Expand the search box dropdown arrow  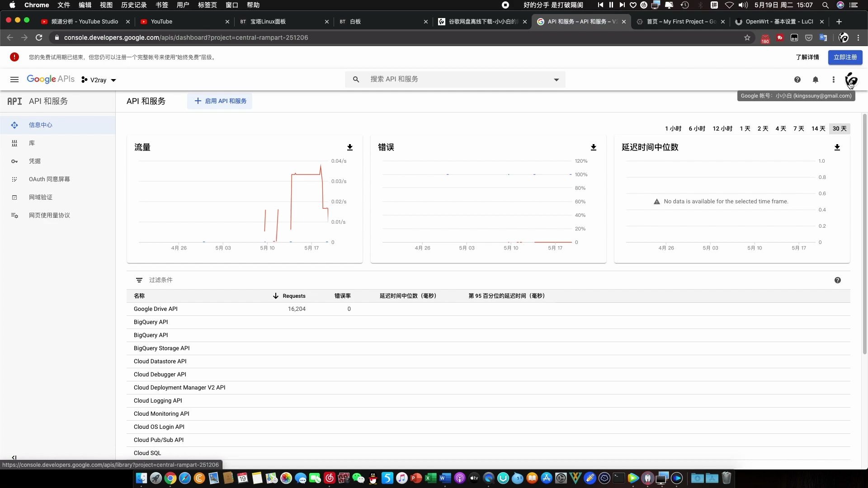point(557,80)
